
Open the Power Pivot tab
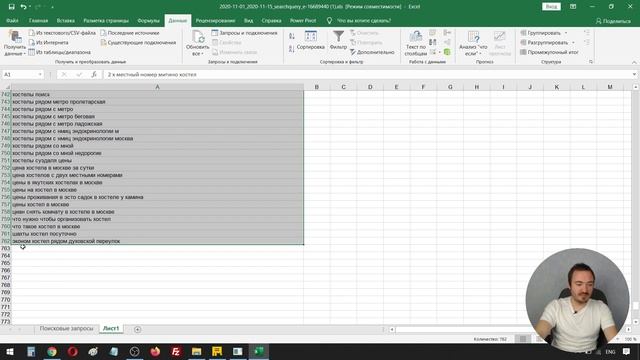(303, 20)
